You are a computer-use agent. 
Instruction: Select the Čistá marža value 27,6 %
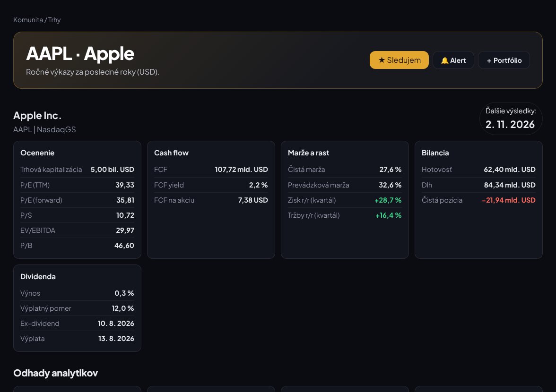pos(391,170)
